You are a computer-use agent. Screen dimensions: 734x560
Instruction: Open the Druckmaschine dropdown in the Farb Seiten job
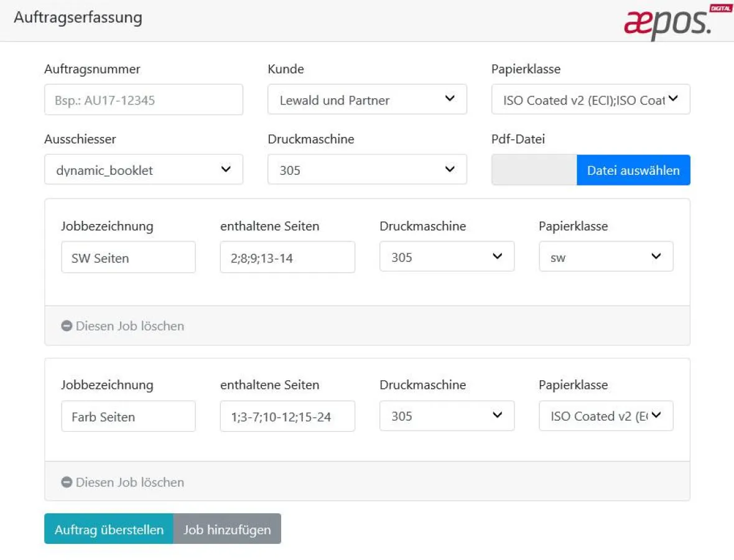(447, 416)
